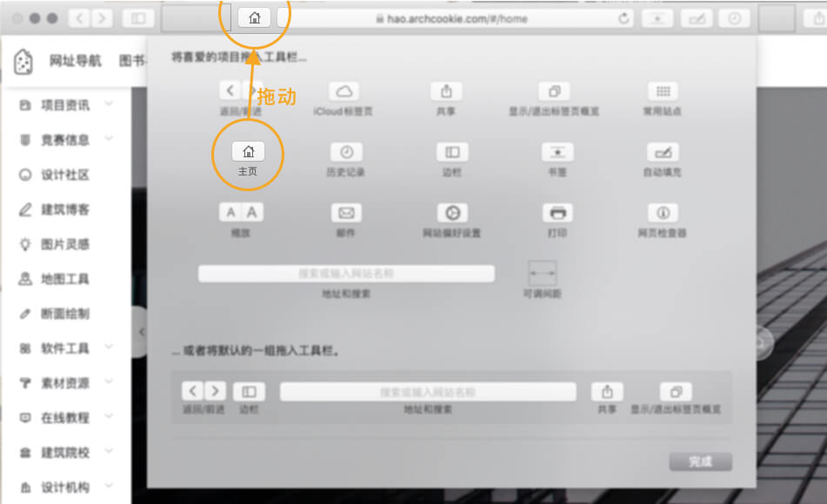Click the share icon in default toolbar set
This screenshot has width=827, height=504.
[x=607, y=392]
